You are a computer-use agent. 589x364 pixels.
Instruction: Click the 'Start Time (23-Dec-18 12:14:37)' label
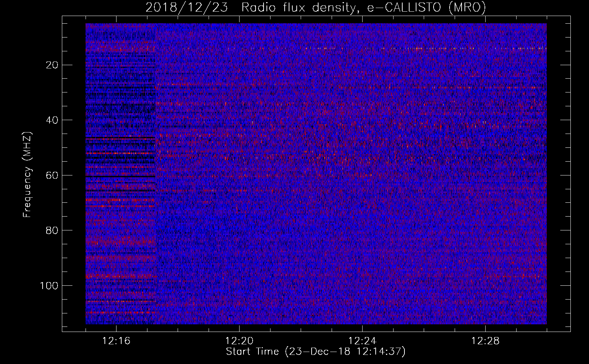316,352
